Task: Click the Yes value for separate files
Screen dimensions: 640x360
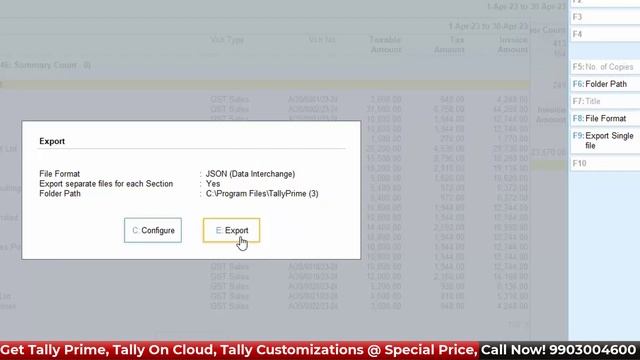Action: click(213, 184)
